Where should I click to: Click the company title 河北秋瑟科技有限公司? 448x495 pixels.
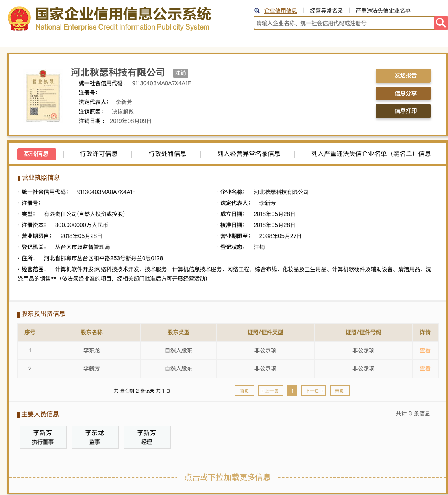coord(118,73)
